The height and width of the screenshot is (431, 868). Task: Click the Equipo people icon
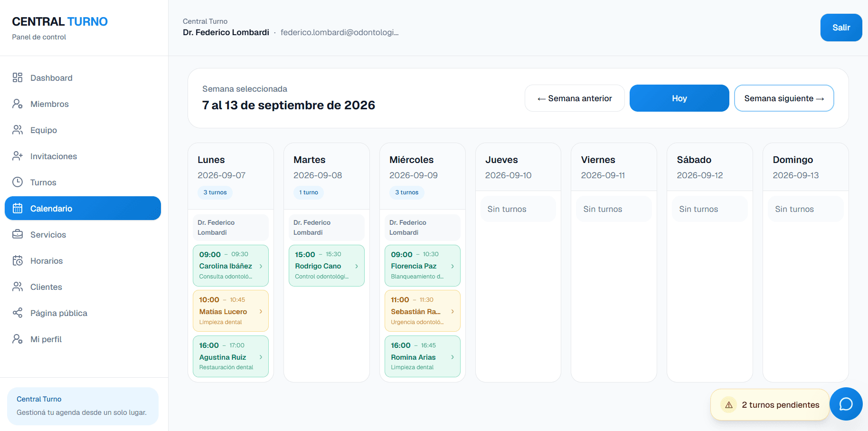[18, 130]
